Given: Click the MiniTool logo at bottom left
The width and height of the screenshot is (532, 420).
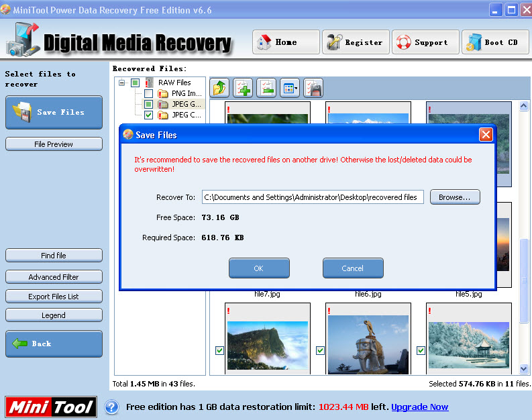Looking at the screenshot, I should click(51, 407).
